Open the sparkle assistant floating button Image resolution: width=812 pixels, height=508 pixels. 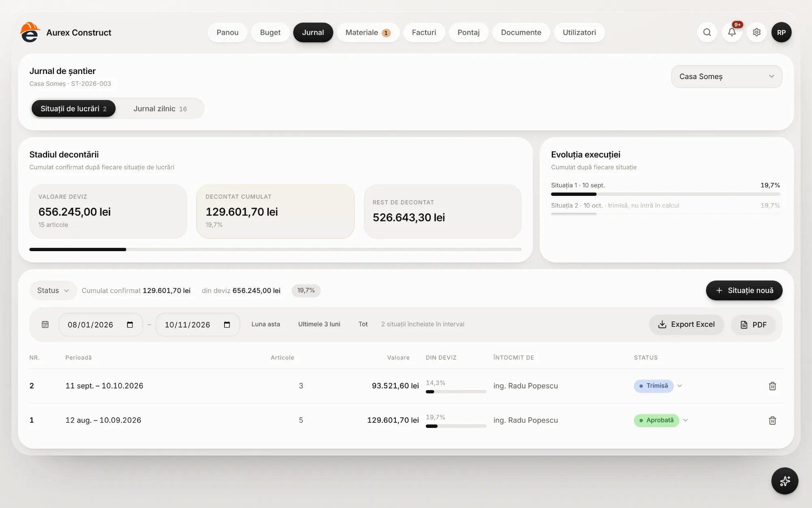coord(784,481)
